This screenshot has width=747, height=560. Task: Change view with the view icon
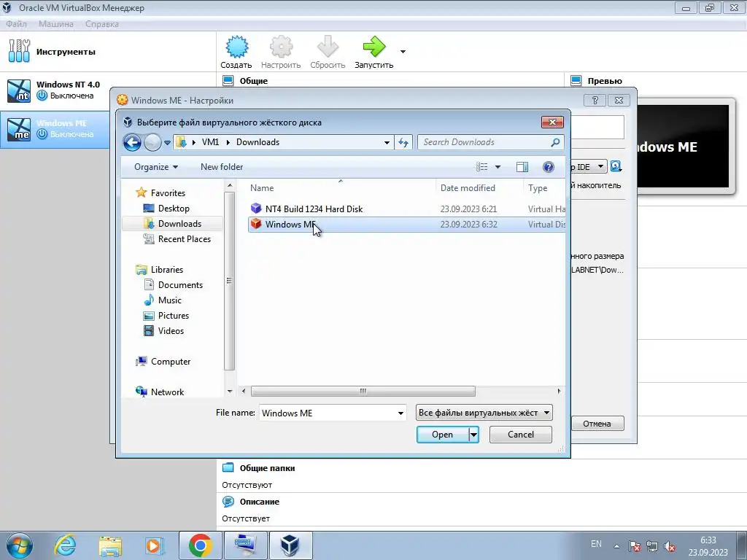(x=482, y=167)
